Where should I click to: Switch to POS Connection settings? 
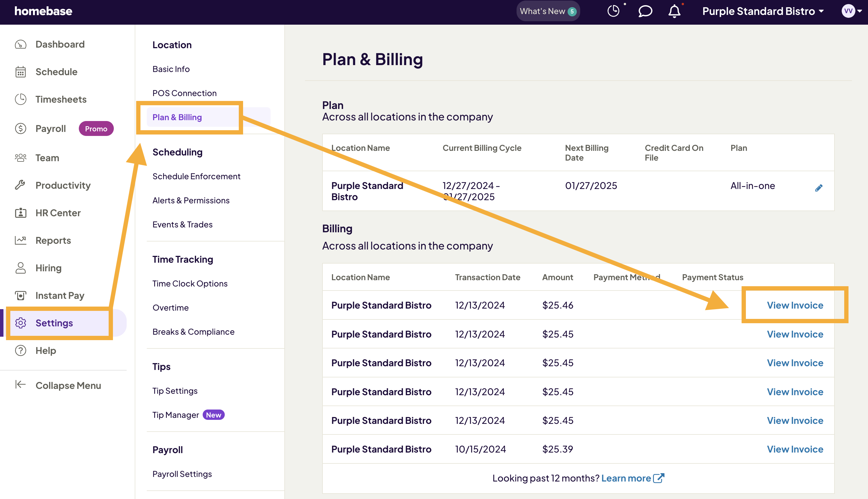pos(184,93)
